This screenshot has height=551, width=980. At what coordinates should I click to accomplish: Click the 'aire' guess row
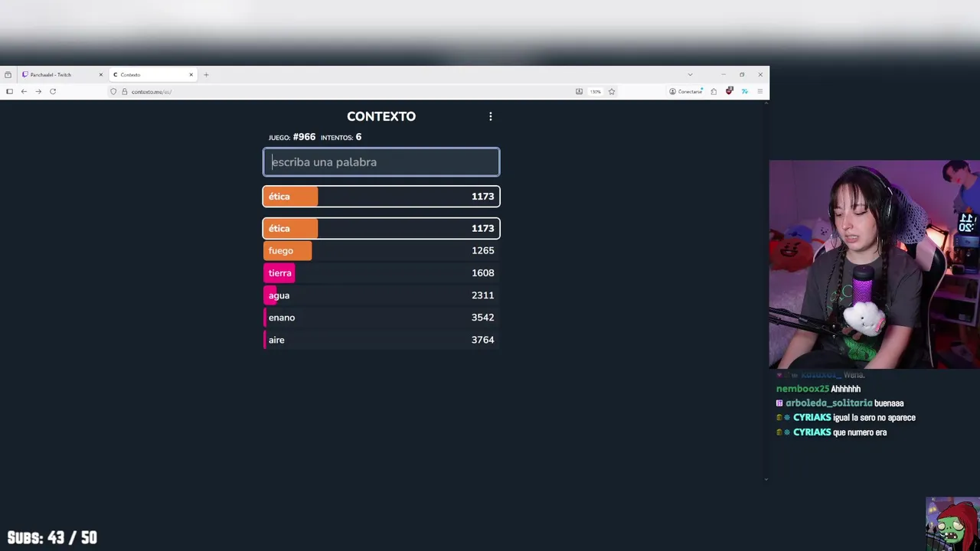[x=381, y=340]
